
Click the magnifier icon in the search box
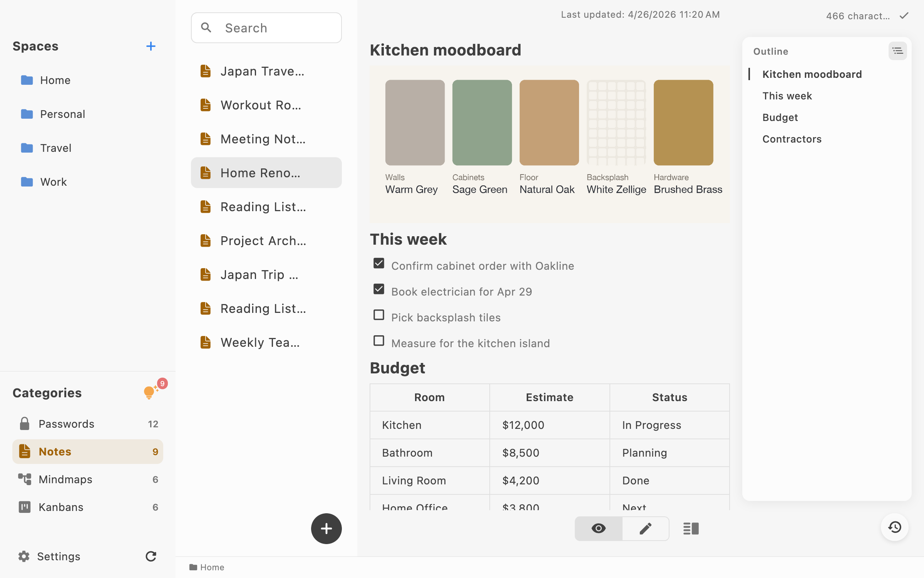tap(206, 28)
